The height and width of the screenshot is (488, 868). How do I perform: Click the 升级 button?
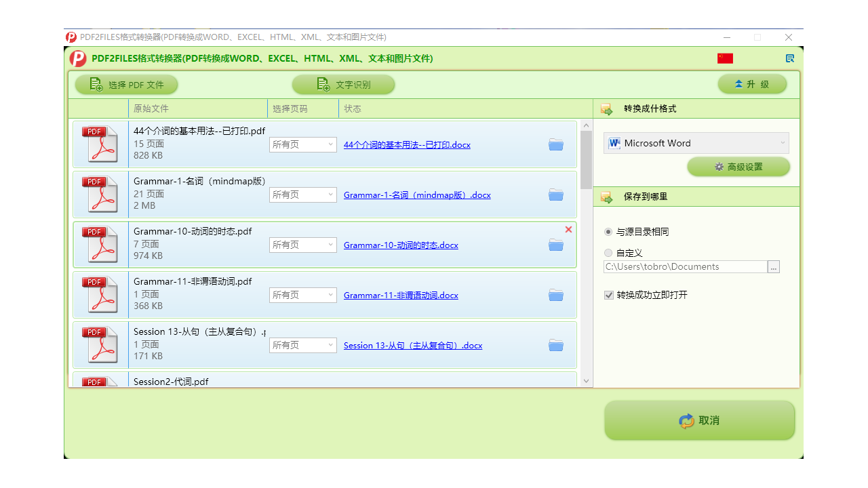click(x=752, y=83)
